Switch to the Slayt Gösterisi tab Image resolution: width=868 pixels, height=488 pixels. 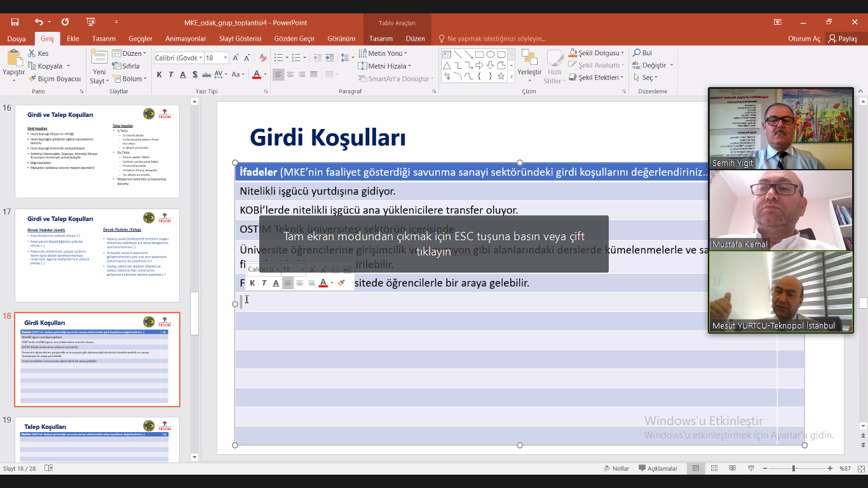240,39
